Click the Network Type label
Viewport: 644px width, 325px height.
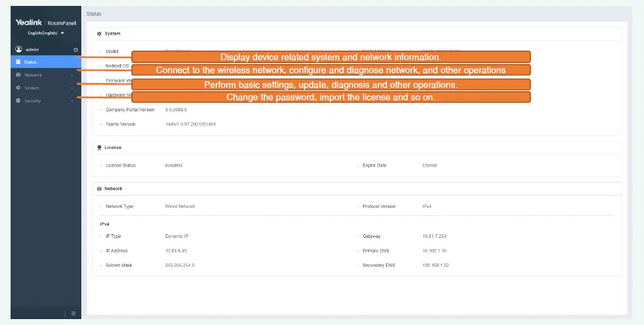point(119,207)
